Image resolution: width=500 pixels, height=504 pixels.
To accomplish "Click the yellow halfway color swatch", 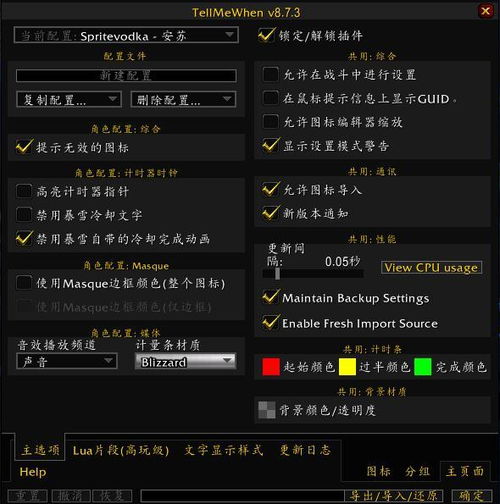I will coord(347,367).
